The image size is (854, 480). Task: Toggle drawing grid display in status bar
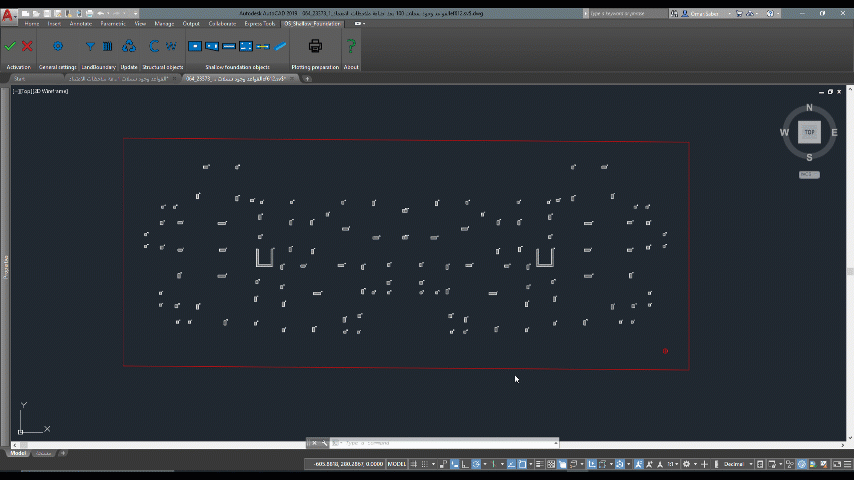tap(413, 464)
